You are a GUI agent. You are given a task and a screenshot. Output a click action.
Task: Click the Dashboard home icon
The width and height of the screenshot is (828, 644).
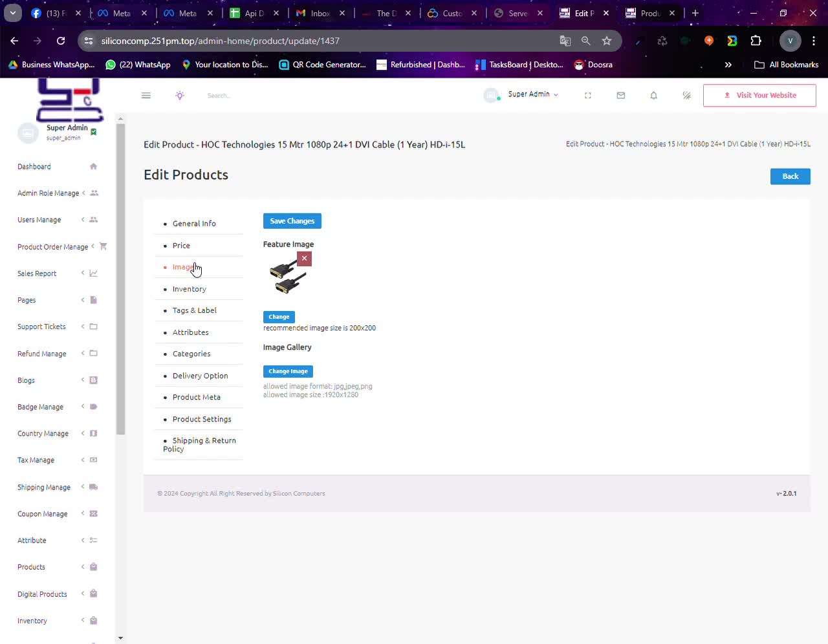[93, 167]
